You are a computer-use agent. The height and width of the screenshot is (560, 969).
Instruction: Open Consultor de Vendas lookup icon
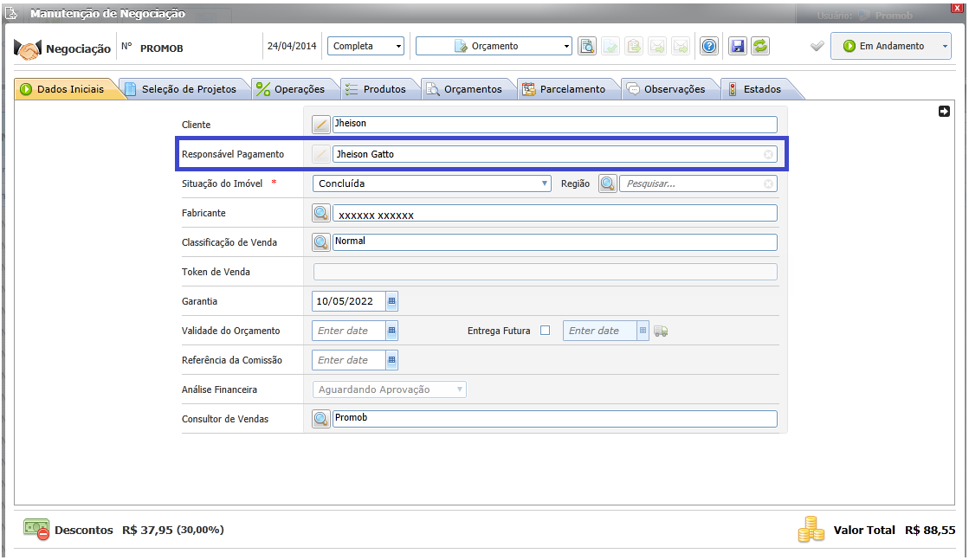click(320, 419)
